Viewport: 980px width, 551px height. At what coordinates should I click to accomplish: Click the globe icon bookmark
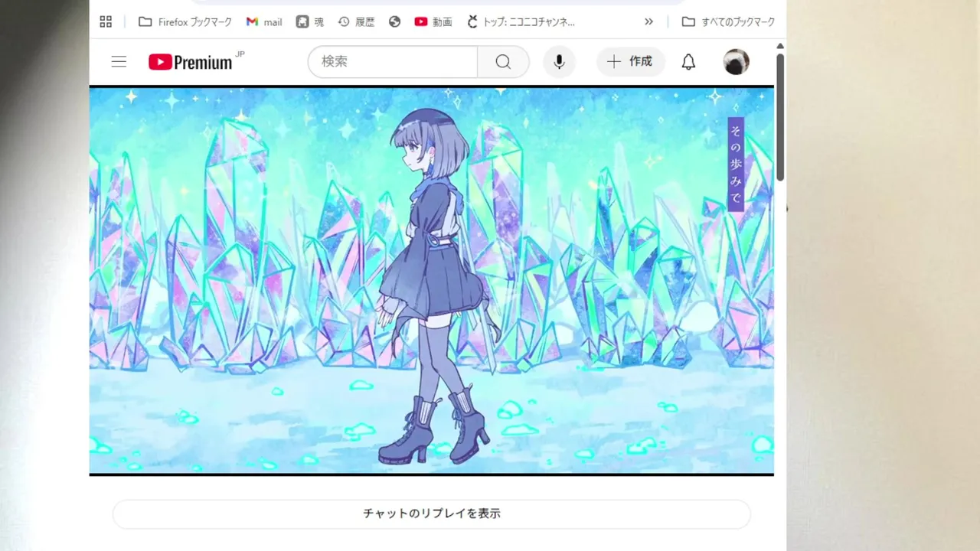tap(395, 22)
